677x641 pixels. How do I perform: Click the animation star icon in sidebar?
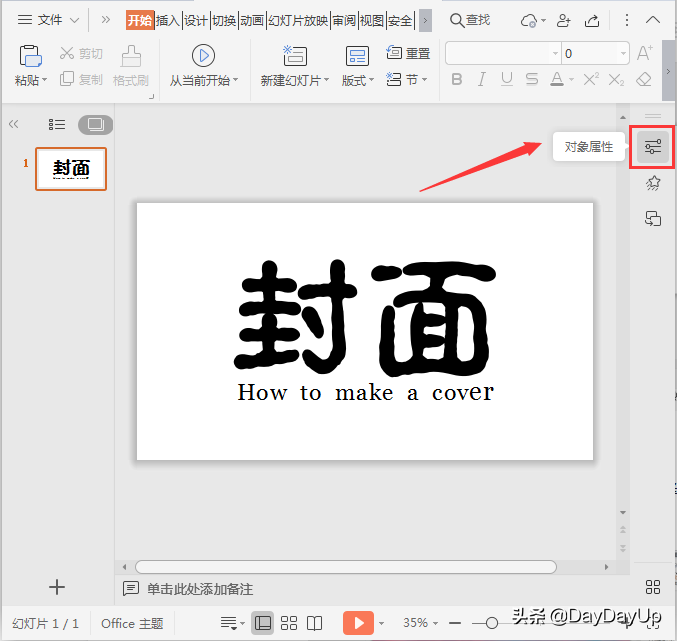click(653, 182)
